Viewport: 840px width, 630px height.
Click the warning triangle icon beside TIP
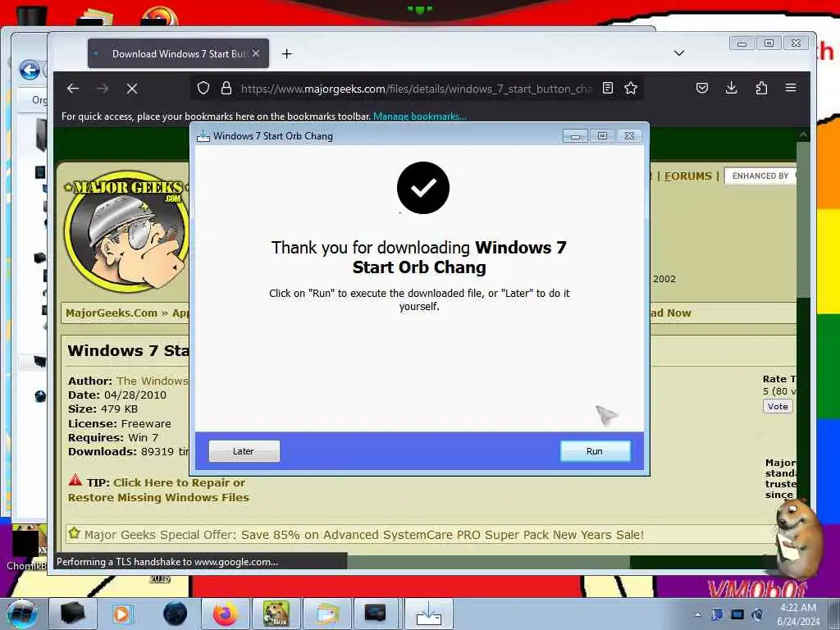point(75,481)
